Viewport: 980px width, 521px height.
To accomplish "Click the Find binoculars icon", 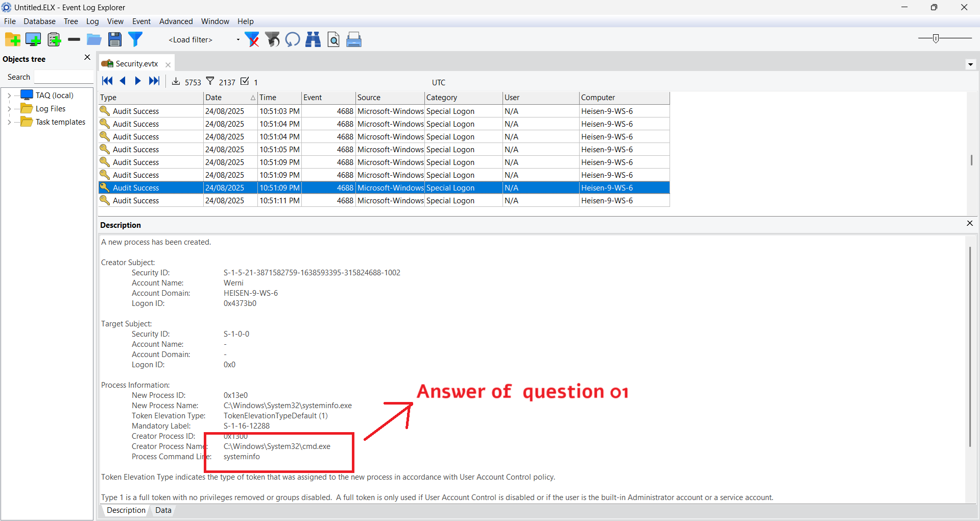I will pyautogui.click(x=313, y=39).
